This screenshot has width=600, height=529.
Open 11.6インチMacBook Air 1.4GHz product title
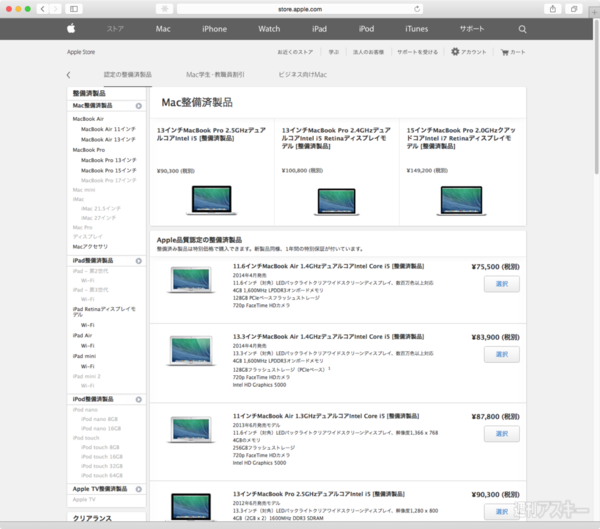328,266
